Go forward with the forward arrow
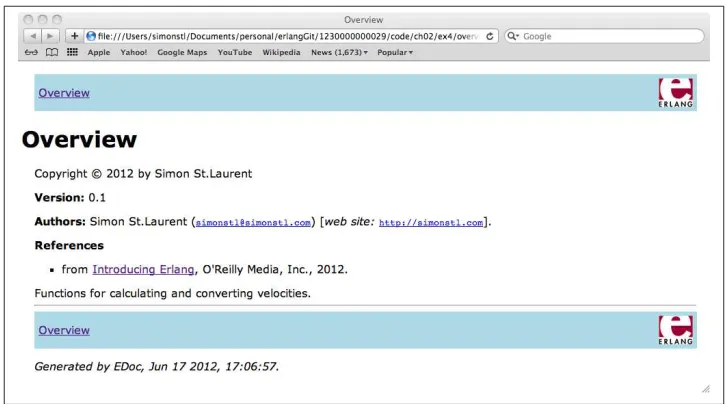Viewport: 726px width, 404px height. [50, 36]
